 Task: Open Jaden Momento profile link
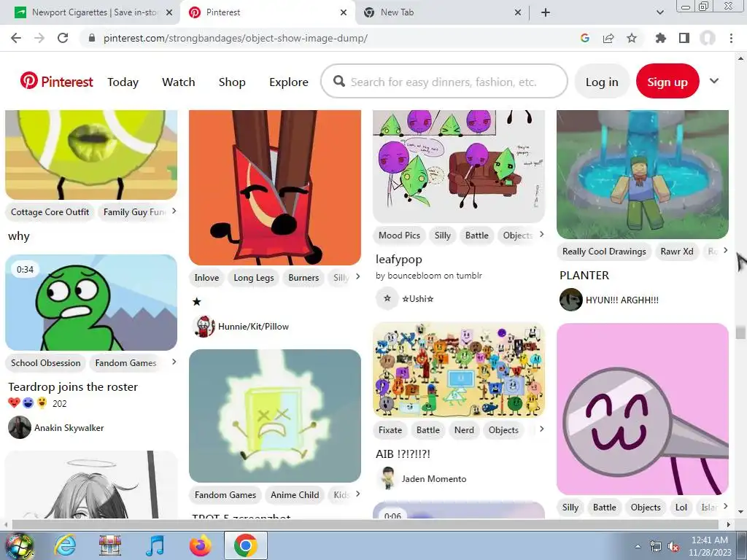tap(434, 478)
